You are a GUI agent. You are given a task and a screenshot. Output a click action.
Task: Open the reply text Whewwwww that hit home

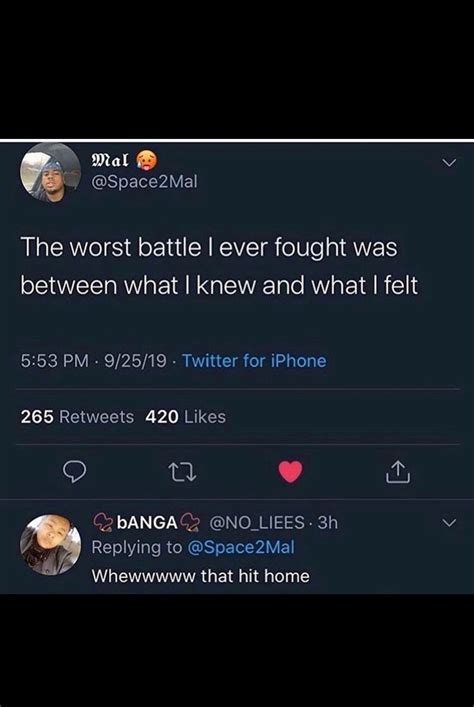[201, 576]
